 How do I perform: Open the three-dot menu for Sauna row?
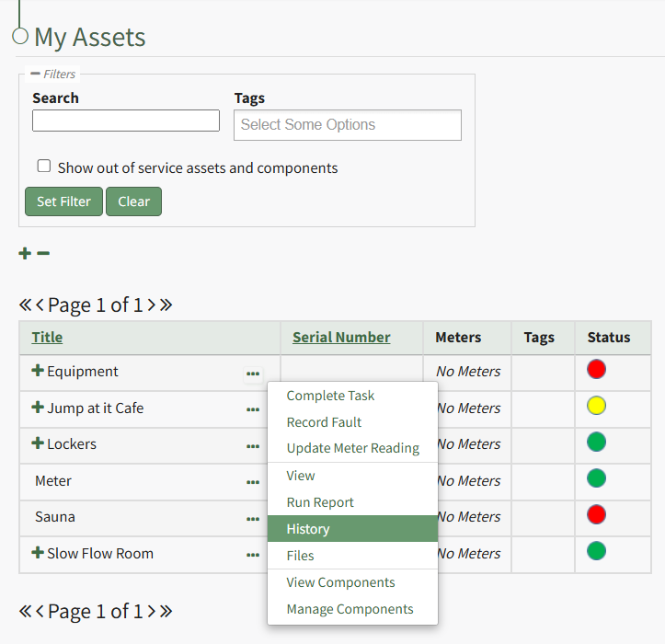tap(252, 519)
